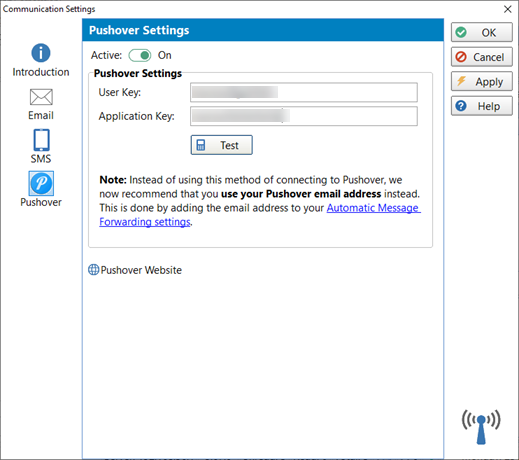Click Apply to save settings
The width and height of the screenshot is (519, 460).
tap(482, 81)
